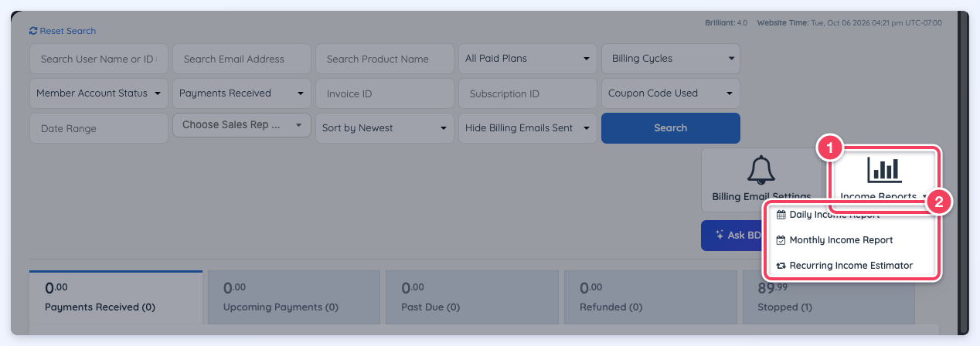Open the Sort by Newest dropdown

click(385, 127)
